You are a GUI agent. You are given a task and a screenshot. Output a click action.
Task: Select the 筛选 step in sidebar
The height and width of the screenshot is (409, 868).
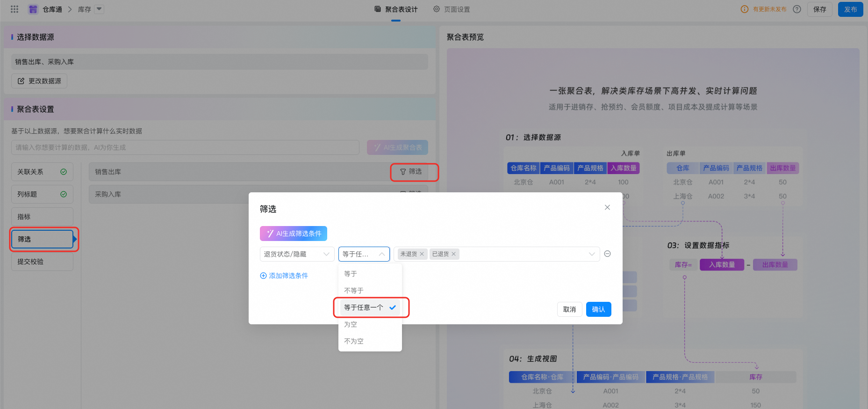[43, 239]
